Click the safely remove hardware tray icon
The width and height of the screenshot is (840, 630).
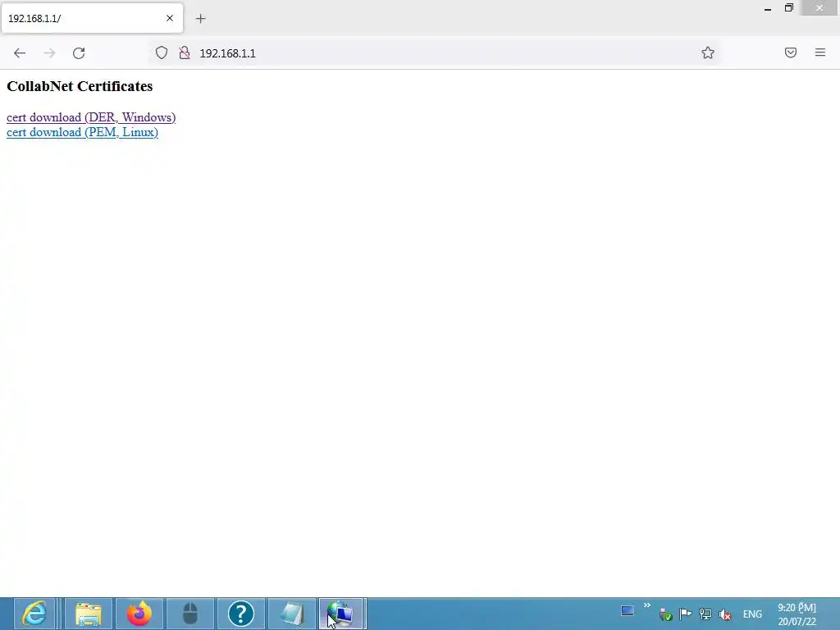pyautogui.click(x=666, y=614)
